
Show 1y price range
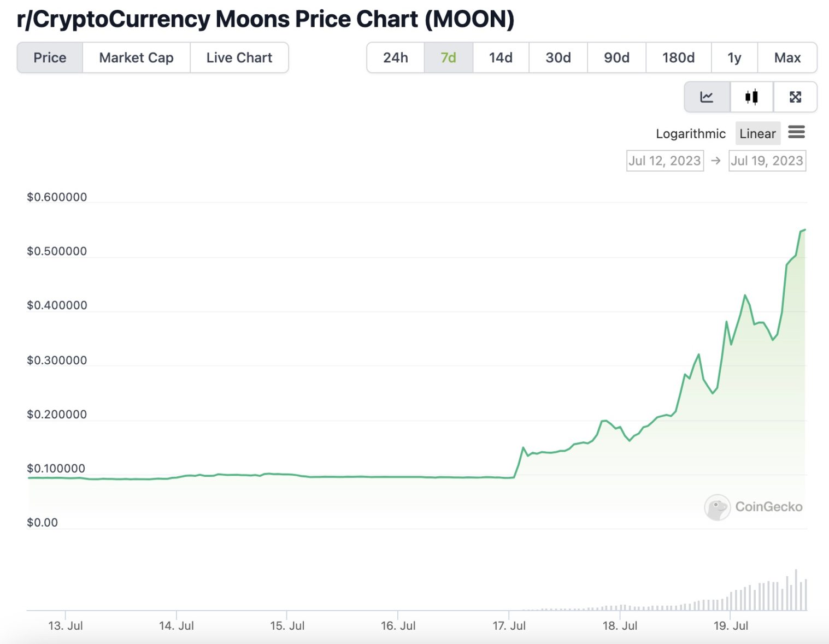[734, 57]
